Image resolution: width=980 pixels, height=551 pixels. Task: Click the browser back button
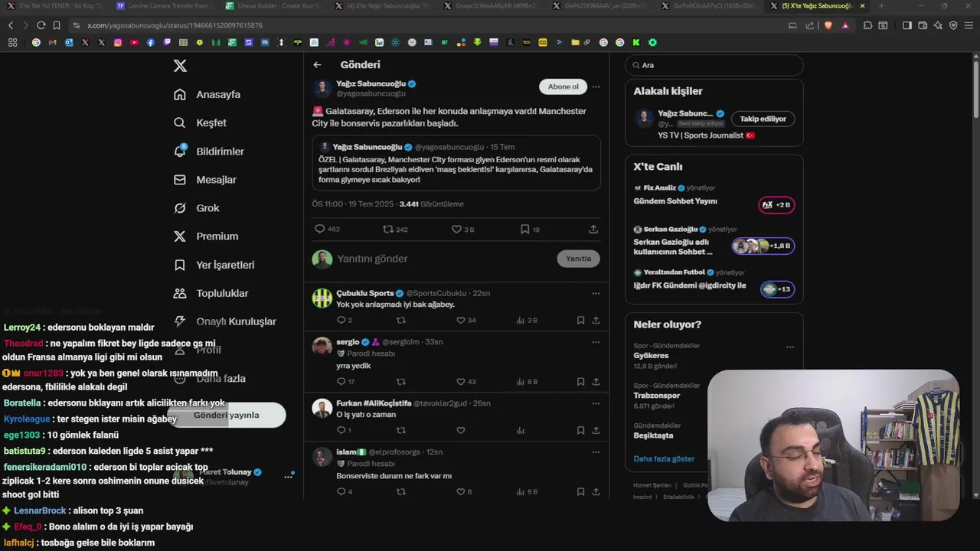tap(11, 25)
